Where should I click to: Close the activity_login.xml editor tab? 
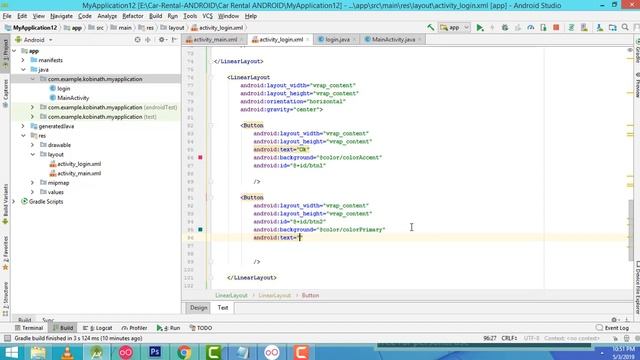pos(308,40)
